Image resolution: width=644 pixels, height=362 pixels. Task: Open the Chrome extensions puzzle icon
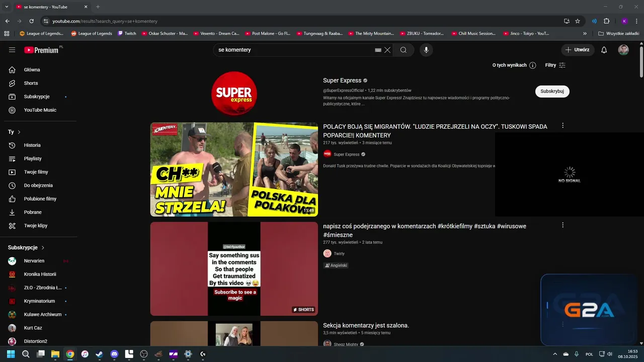[606, 21]
